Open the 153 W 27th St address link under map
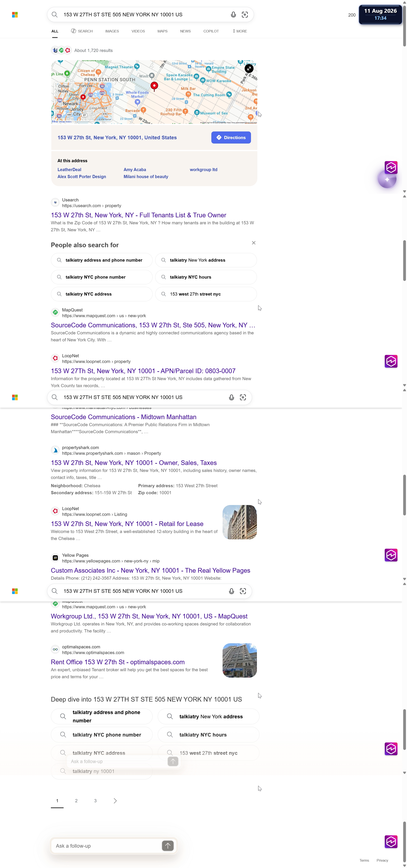Image resolution: width=407 pixels, height=868 pixels. [117, 137]
